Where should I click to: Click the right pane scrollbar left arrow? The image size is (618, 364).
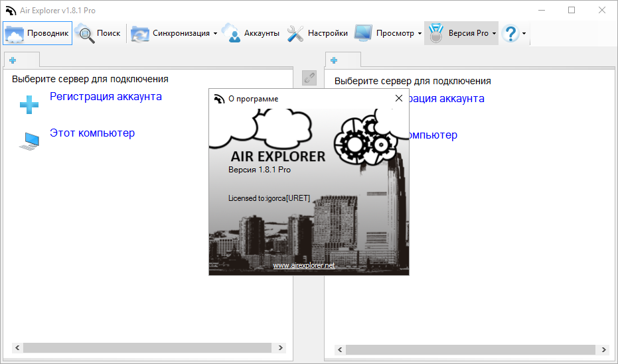tap(340, 349)
